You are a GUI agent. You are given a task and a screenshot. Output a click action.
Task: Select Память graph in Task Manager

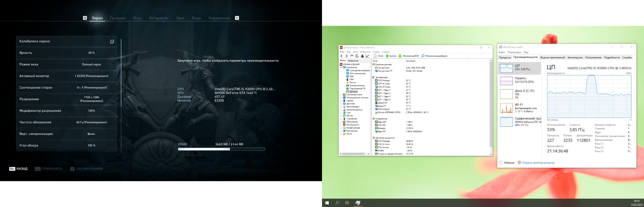[x=519, y=81]
